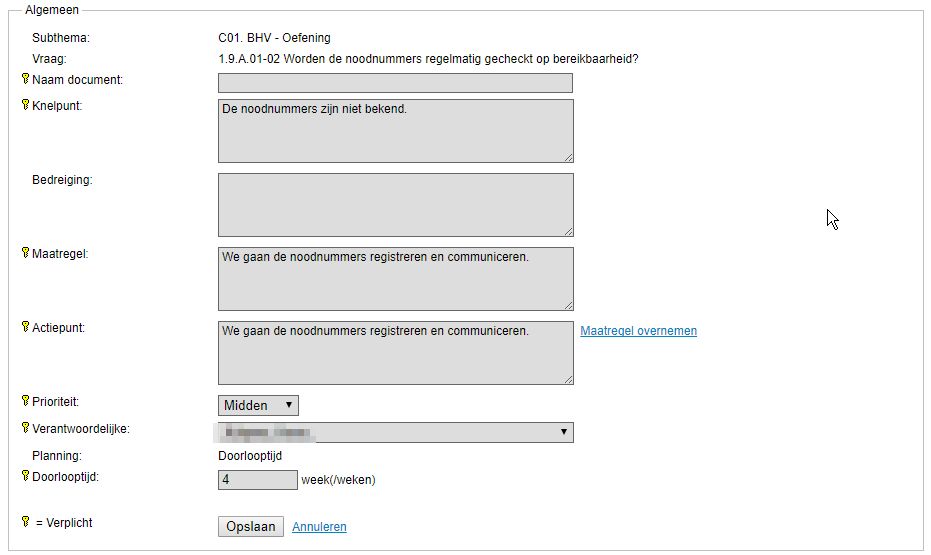Image resolution: width=931 pixels, height=555 pixels.
Task: Click the key icon next to Maatregel
Action: coord(25,253)
